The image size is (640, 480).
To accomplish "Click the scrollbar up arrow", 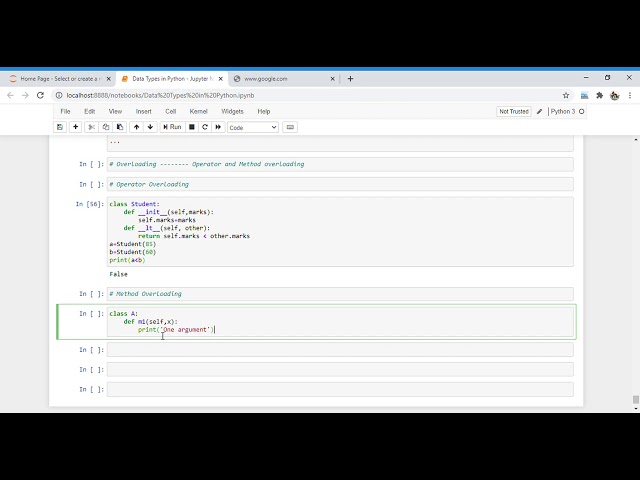I will tap(636, 140).
